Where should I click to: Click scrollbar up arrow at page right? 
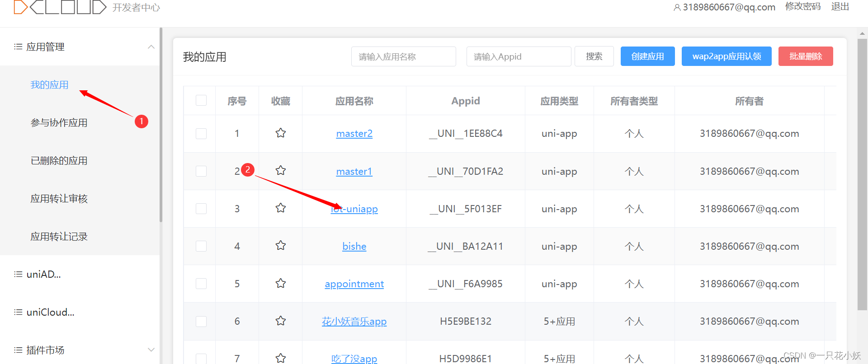point(863,33)
